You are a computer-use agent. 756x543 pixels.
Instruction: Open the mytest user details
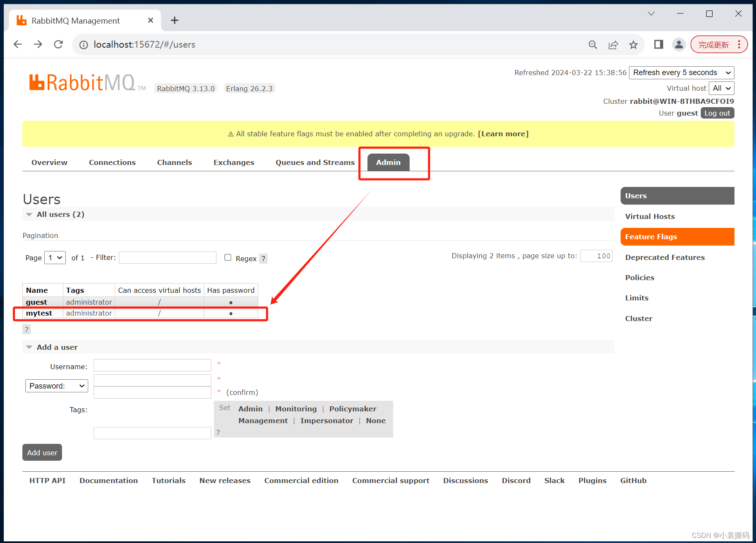click(39, 313)
